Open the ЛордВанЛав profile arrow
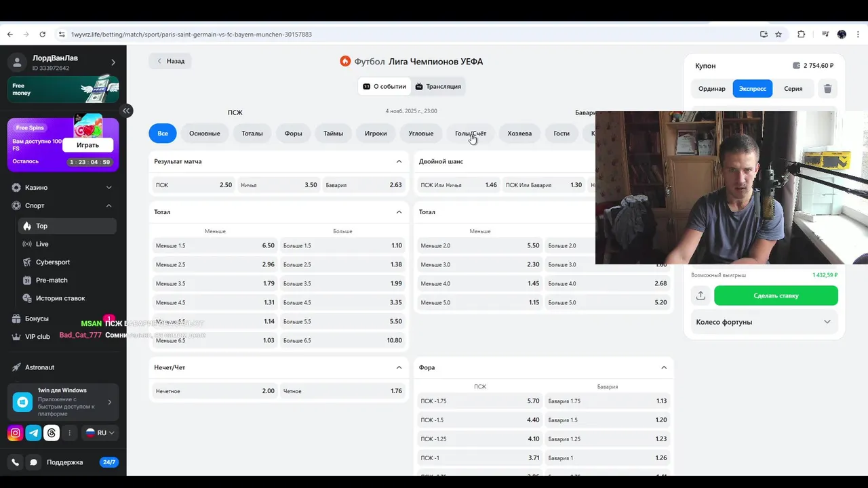The image size is (868, 488). coord(113,62)
